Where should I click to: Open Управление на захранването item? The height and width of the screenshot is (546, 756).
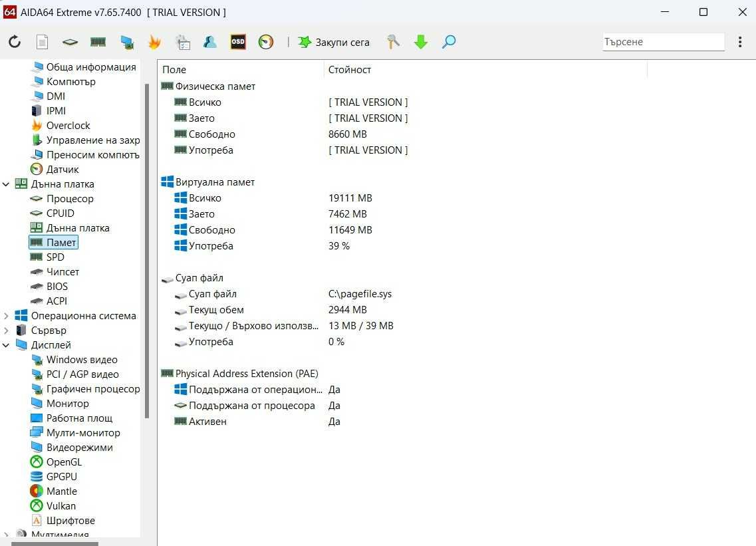[85, 140]
